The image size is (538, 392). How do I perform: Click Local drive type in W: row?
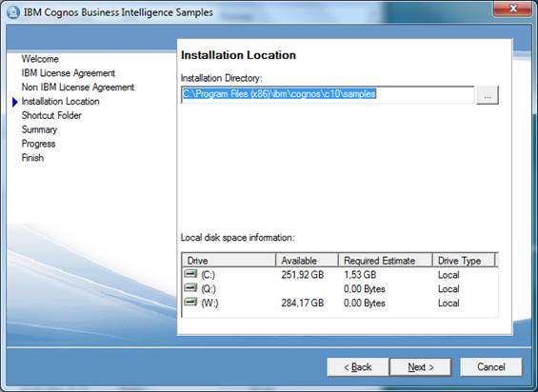click(x=448, y=303)
